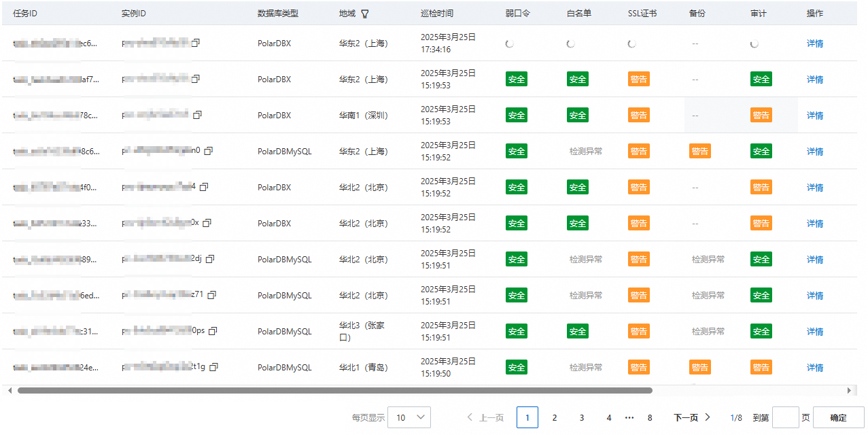This screenshot has height=435, width=868.
Task: Open 详情 for the 4f0 task row
Action: point(815,188)
